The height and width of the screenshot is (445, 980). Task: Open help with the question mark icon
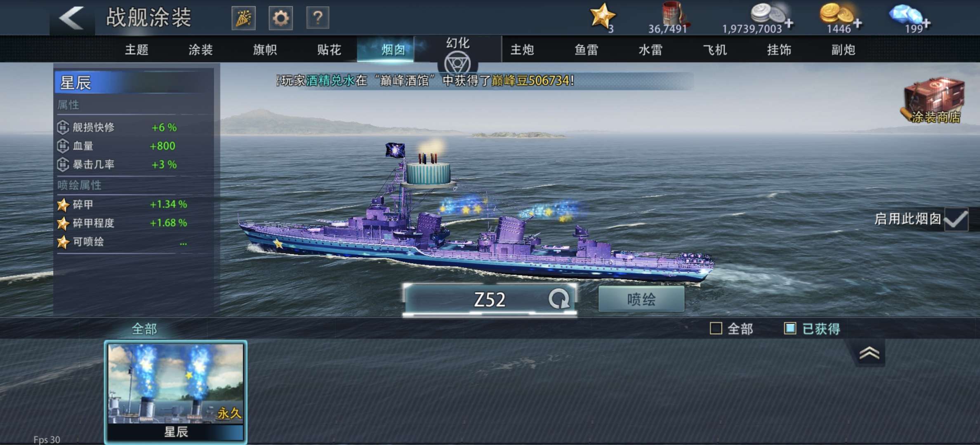pos(318,18)
